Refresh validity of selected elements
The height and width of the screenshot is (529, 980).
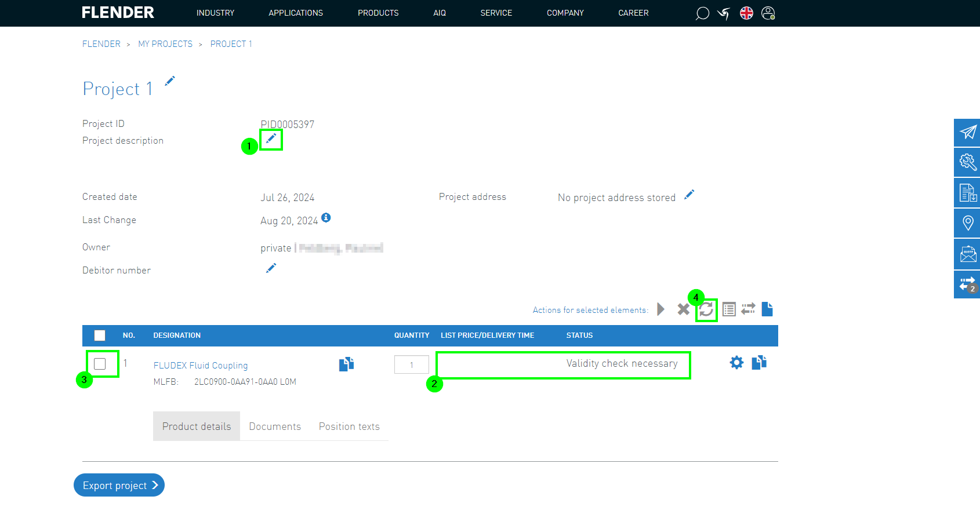[706, 309]
